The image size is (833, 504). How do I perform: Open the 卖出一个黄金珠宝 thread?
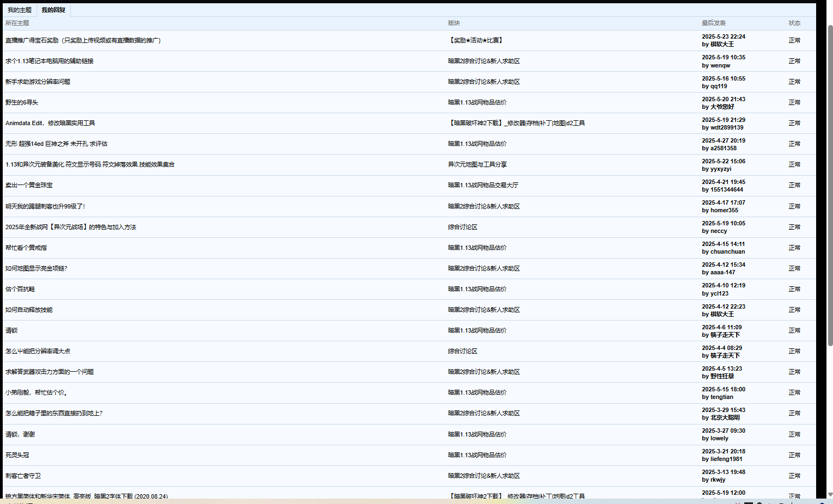(x=29, y=185)
